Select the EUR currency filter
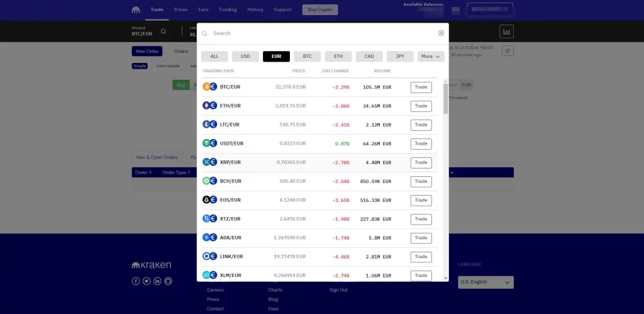644x314 pixels. 276,56
